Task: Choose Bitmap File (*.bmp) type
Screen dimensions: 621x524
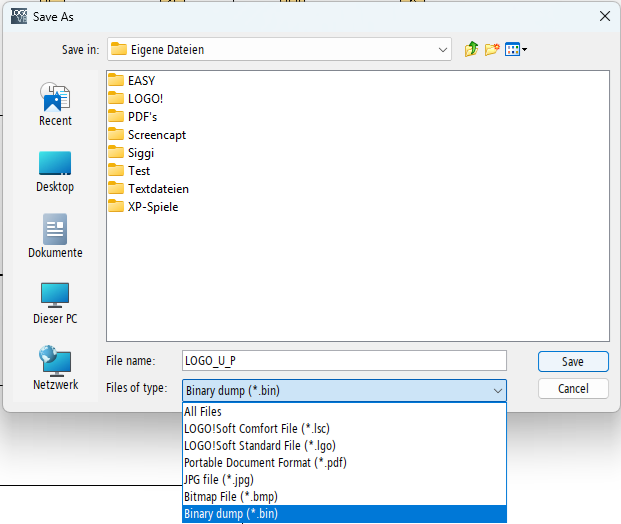Action: tap(344, 497)
